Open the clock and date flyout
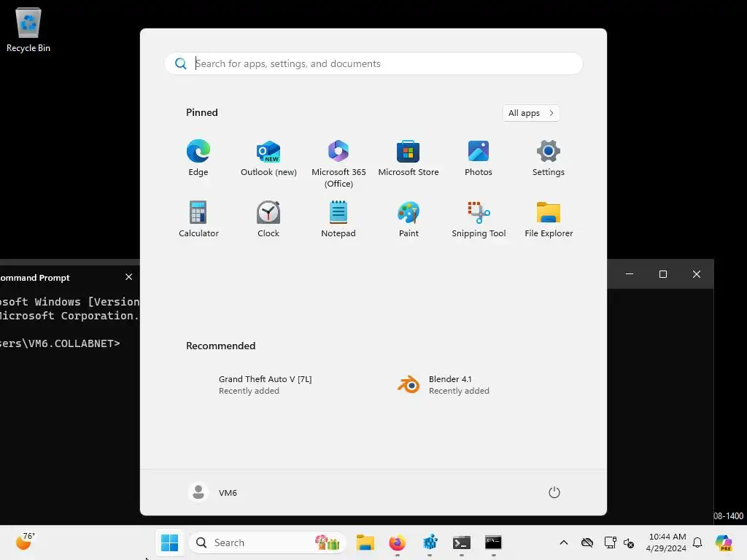The width and height of the screenshot is (747, 560). 667,542
